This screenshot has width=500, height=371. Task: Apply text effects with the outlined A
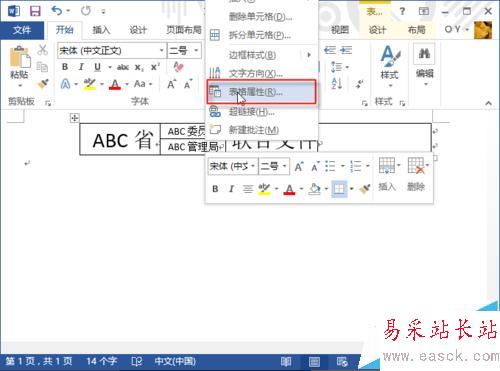65,84
